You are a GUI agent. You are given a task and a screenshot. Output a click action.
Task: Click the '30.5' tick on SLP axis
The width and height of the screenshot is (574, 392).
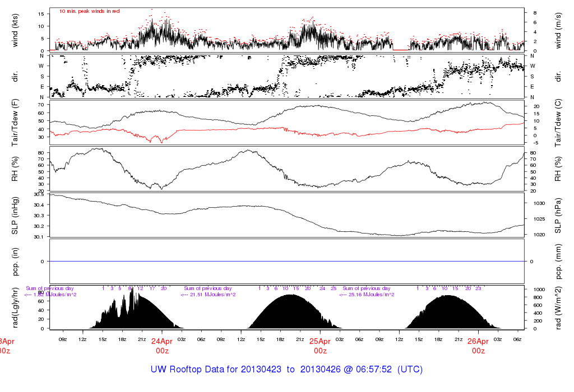click(x=39, y=194)
